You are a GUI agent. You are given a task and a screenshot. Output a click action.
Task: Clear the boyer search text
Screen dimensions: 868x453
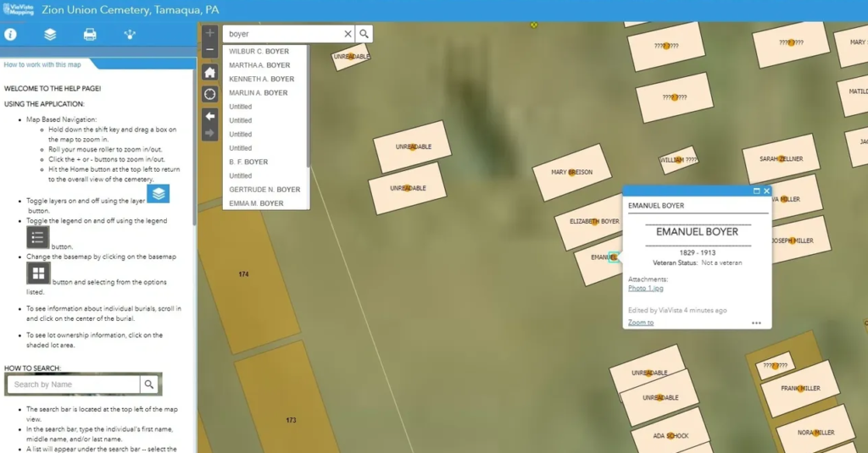click(348, 34)
